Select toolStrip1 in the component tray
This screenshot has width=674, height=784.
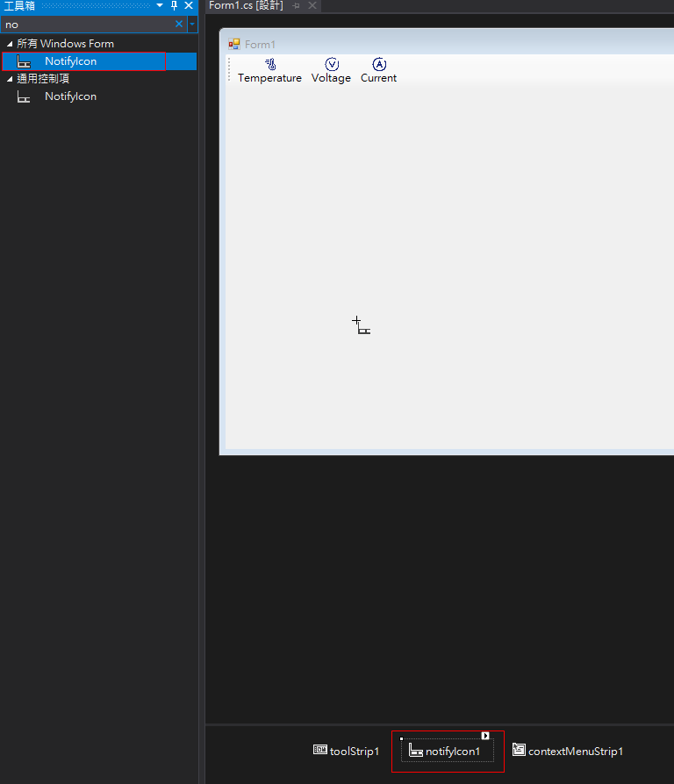347,751
